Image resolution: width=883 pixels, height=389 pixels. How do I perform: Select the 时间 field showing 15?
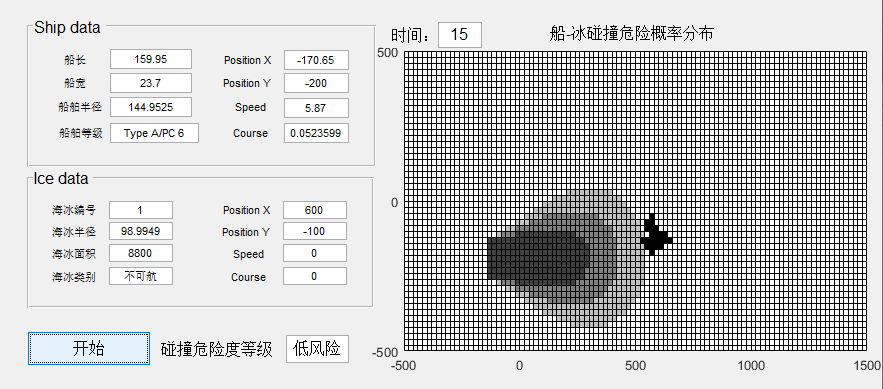point(460,35)
